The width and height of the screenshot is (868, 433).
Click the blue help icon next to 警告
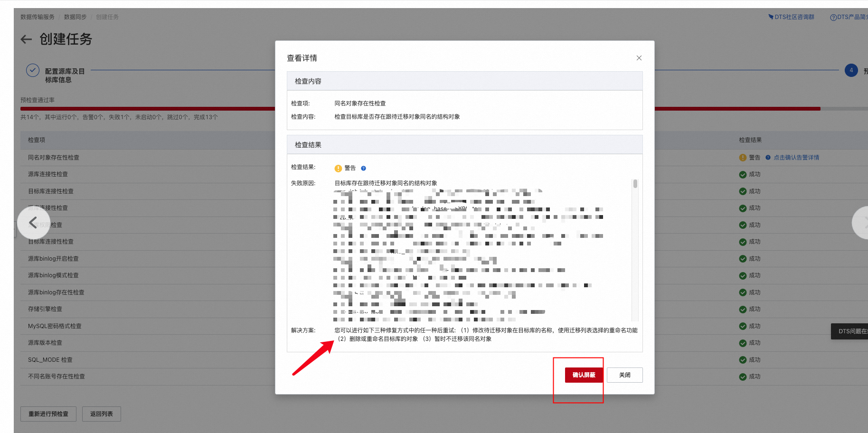point(363,168)
